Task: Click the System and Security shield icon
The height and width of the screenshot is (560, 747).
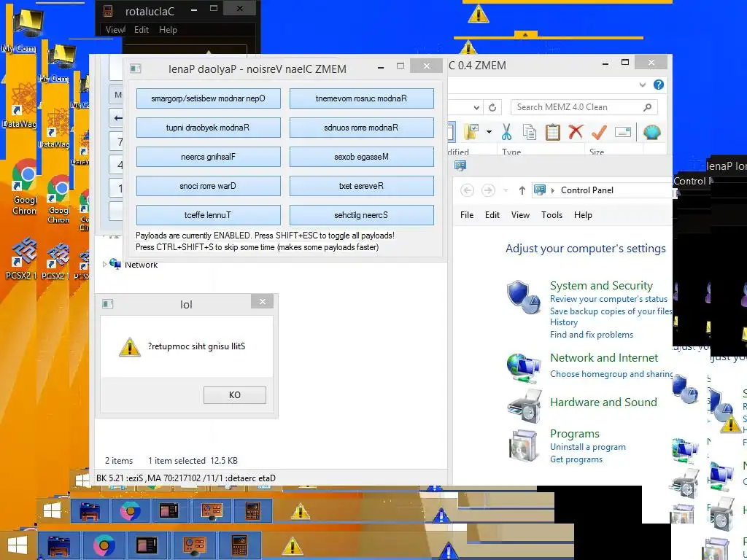Action: point(524,297)
